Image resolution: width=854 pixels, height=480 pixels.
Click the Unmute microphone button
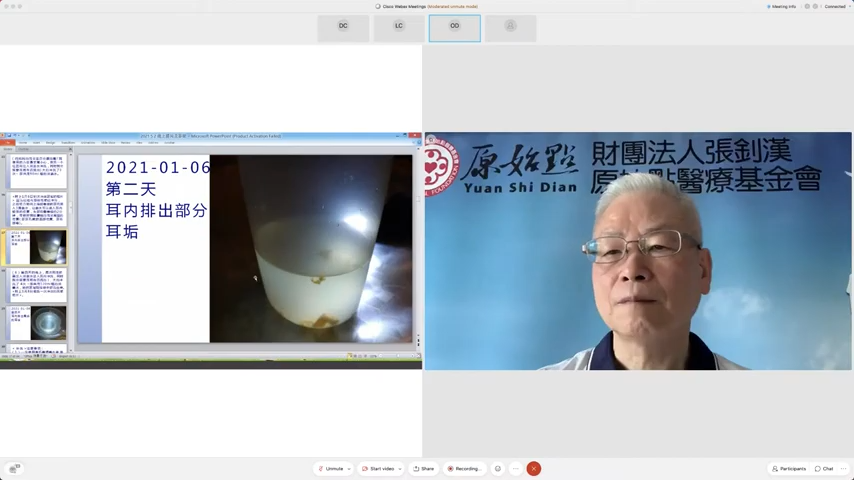tap(331, 468)
